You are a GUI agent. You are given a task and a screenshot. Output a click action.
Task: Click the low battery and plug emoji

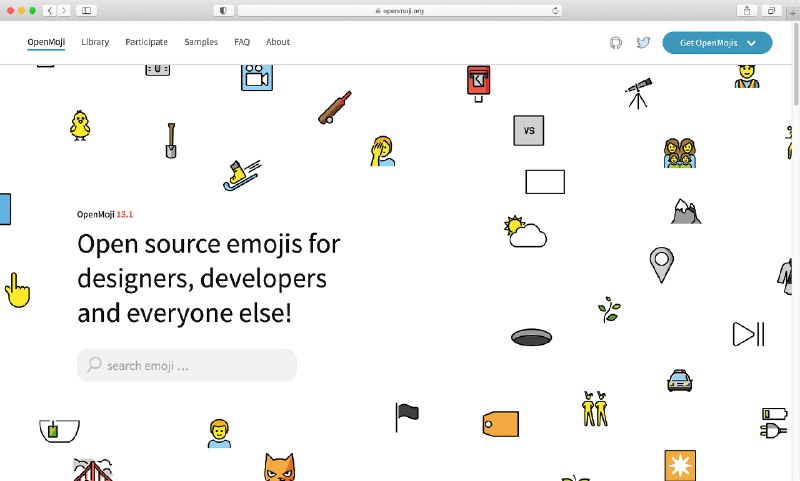pyautogui.click(x=774, y=423)
